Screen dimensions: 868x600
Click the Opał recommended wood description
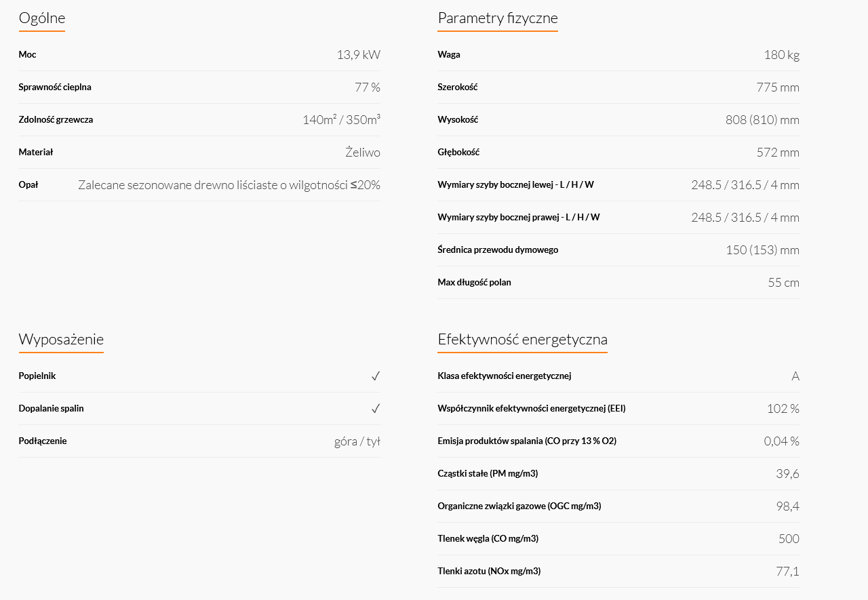[x=229, y=184]
